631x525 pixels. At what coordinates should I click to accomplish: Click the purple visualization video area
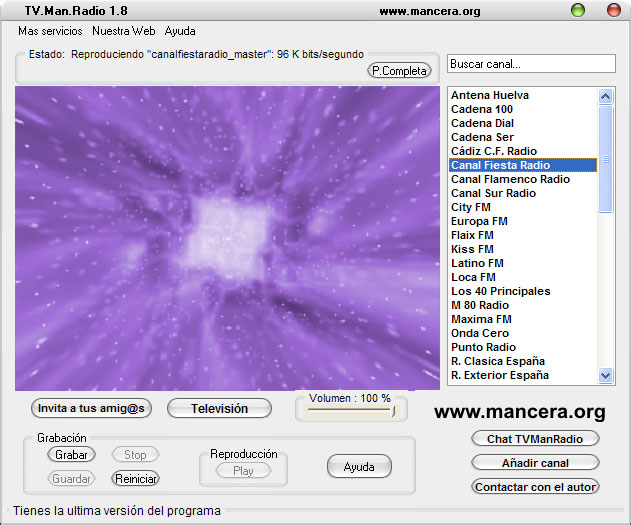click(227, 238)
